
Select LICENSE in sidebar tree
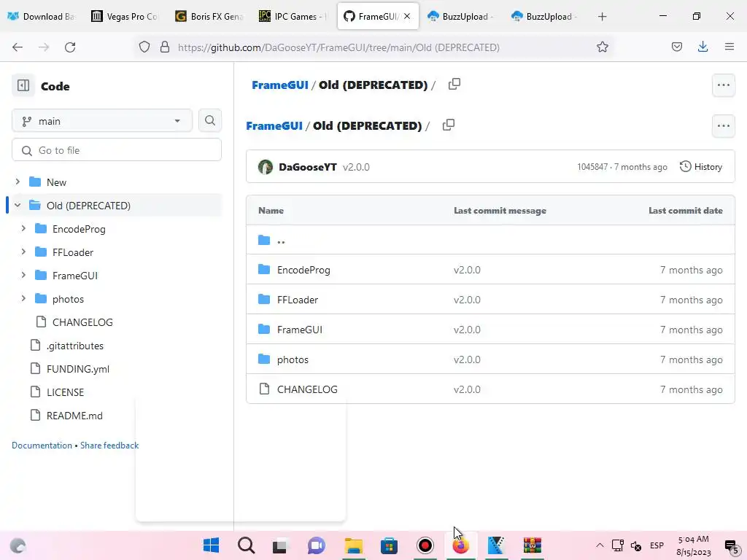tap(65, 392)
